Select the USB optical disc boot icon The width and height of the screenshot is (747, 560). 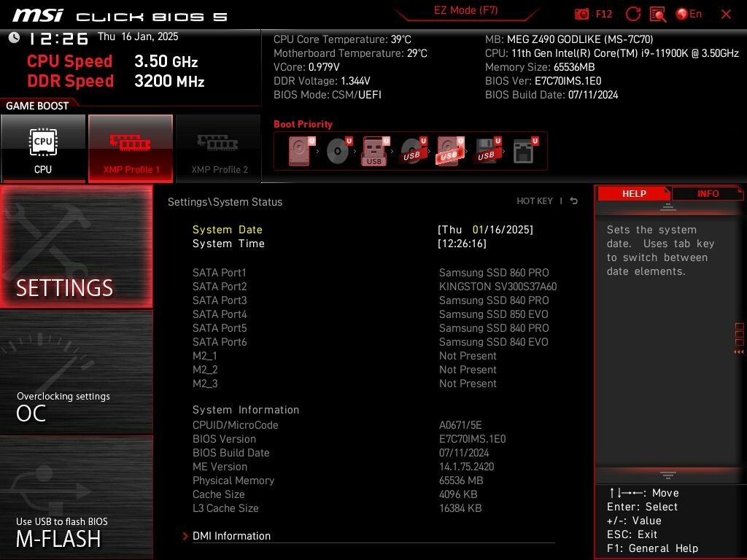(413, 151)
